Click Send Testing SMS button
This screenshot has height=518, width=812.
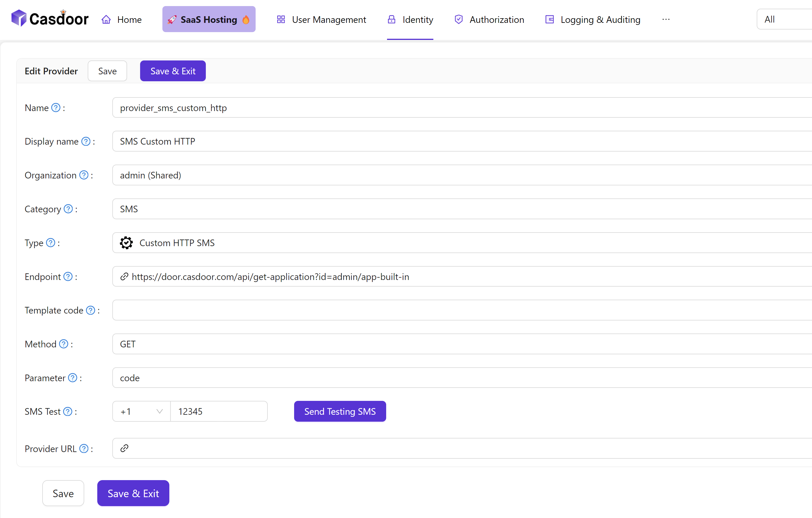[340, 412]
